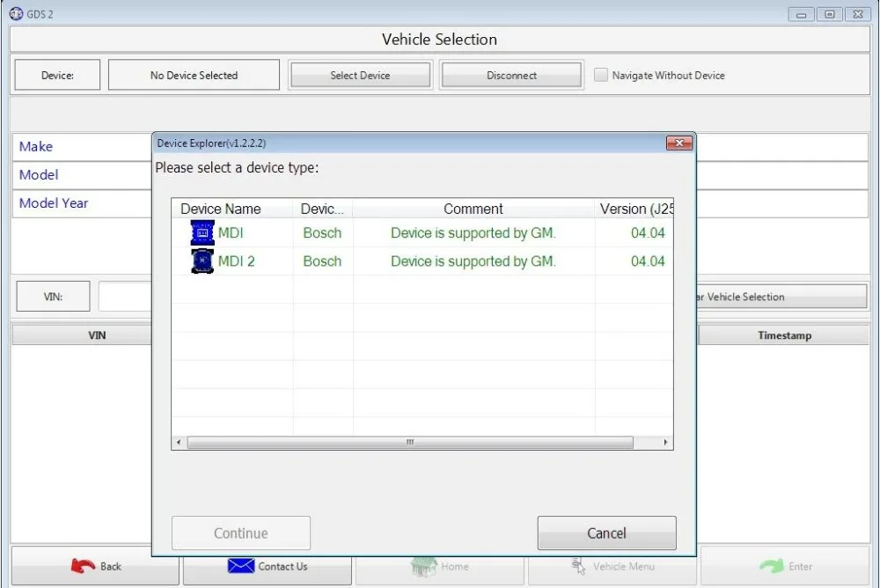Click the Version column header
This screenshot has height=588, width=880.
[x=634, y=209]
